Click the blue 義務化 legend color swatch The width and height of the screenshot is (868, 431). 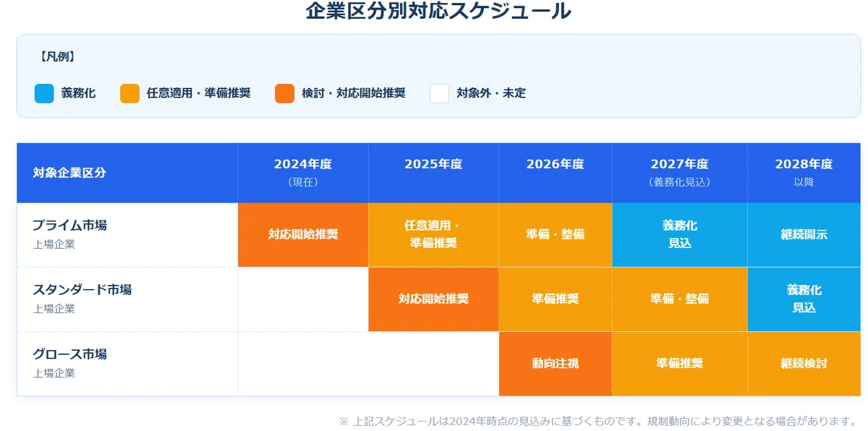point(44,93)
